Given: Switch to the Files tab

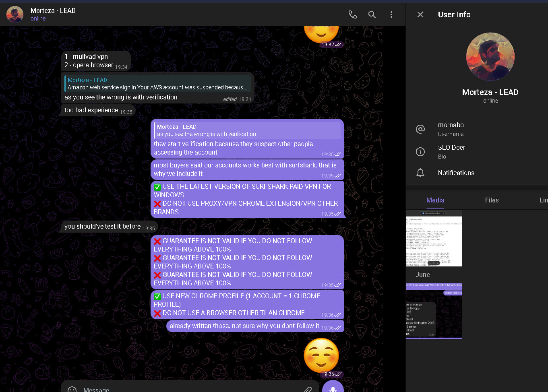Looking at the screenshot, I should click(492, 200).
